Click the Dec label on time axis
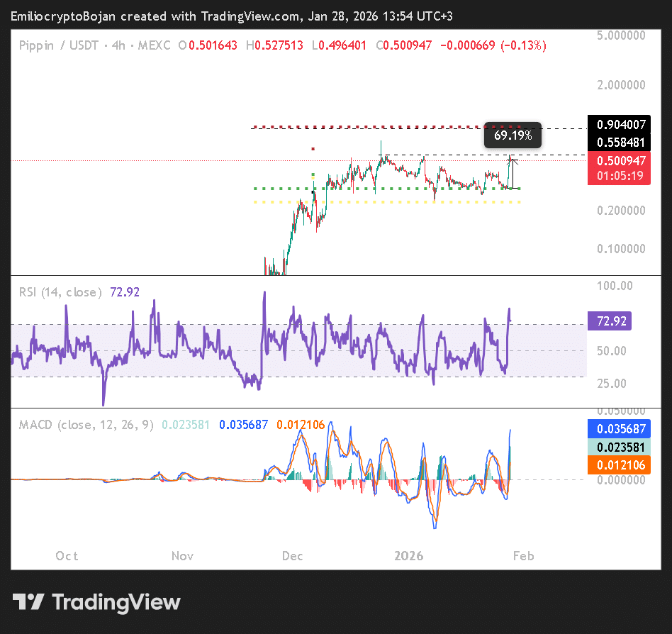This screenshot has height=634, width=672. [x=292, y=555]
